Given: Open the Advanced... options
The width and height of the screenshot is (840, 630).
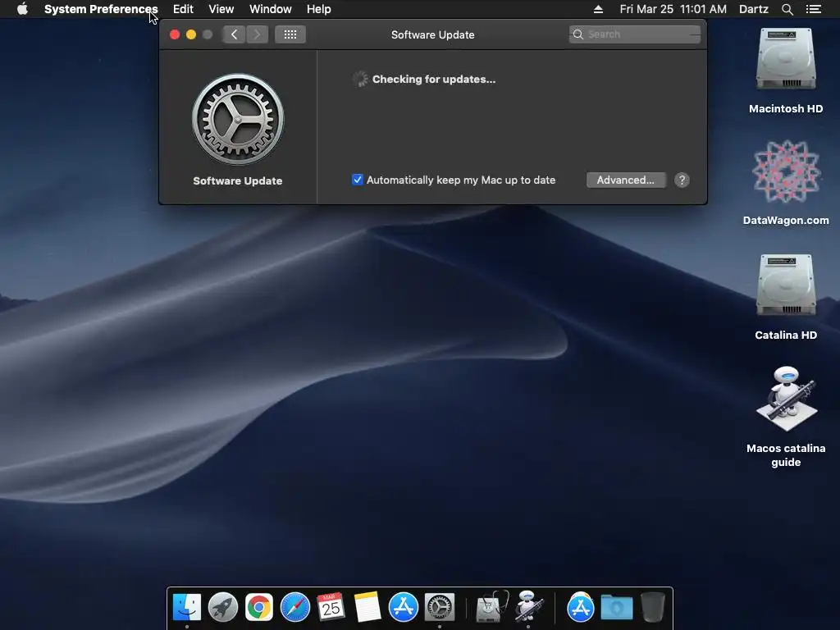Looking at the screenshot, I should [x=626, y=180].
